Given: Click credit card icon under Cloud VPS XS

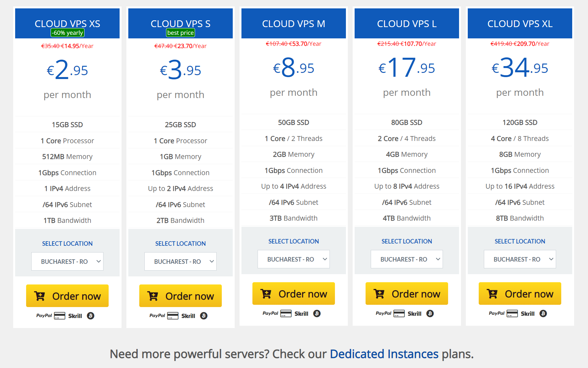Looking at the screenshot, I should (60, 316).
